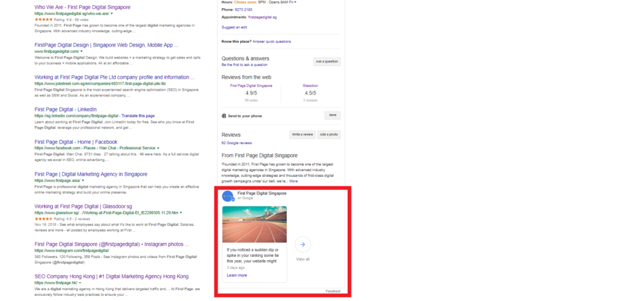Click 'Translate this page' link for LinkedIn result

pos(138,116)
